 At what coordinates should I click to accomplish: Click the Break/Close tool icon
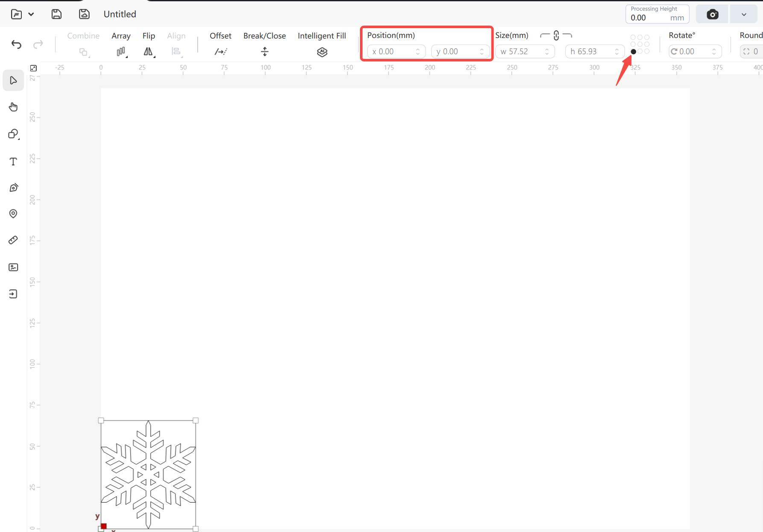265,52
